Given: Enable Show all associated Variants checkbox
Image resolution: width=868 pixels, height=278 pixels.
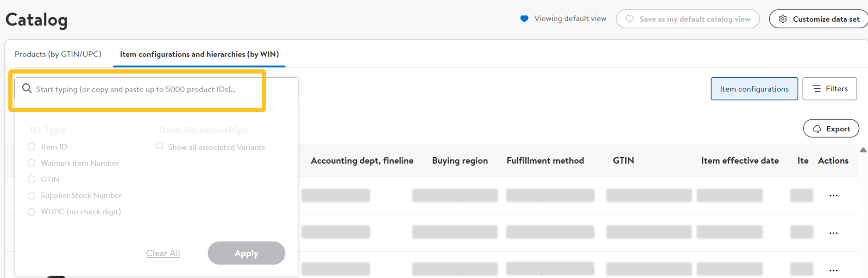Looking at the screenshot, I should pyautogui.click(x=160, y=146).
